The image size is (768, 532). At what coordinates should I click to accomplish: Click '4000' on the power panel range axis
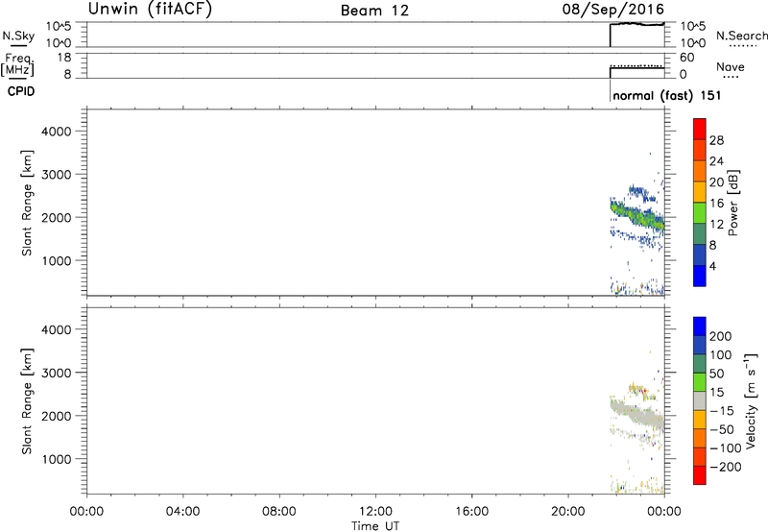[x=57, y=132]
